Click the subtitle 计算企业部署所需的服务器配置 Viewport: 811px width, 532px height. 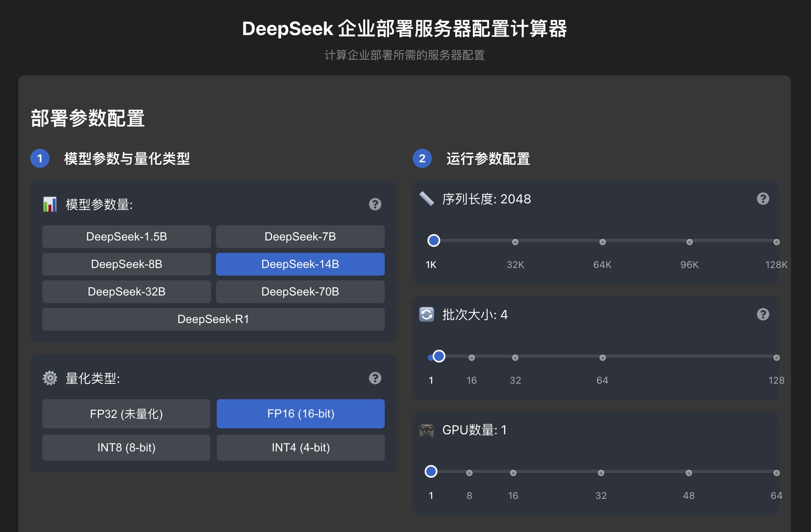click(405, 55)
